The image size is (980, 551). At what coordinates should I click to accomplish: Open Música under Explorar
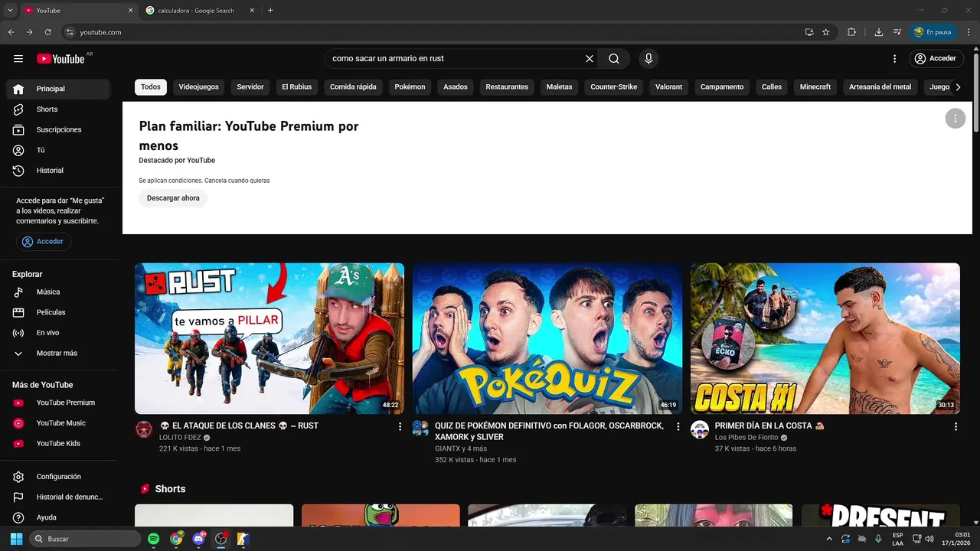[59, 292]
